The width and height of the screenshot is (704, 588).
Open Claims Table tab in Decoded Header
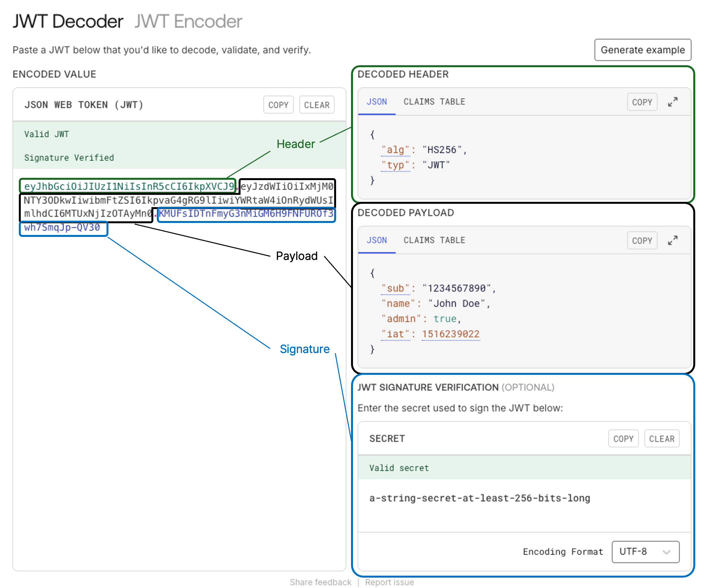(434, 102)
